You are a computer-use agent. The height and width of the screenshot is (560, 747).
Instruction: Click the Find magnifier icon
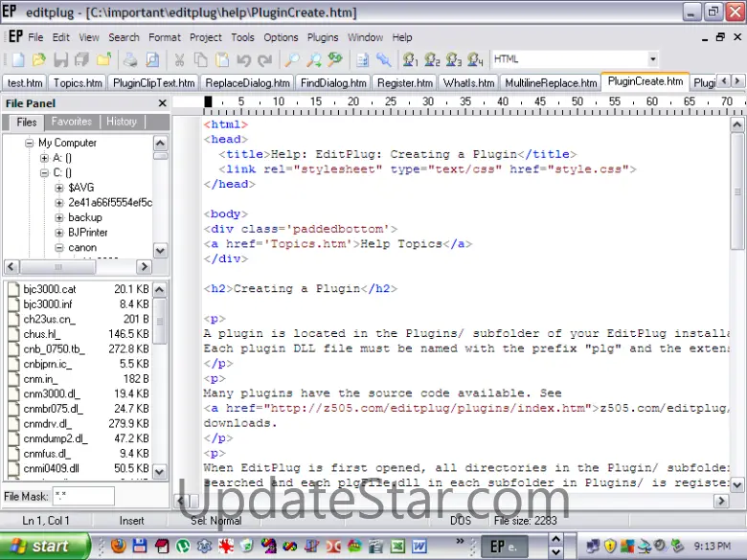tap(291, 59)
